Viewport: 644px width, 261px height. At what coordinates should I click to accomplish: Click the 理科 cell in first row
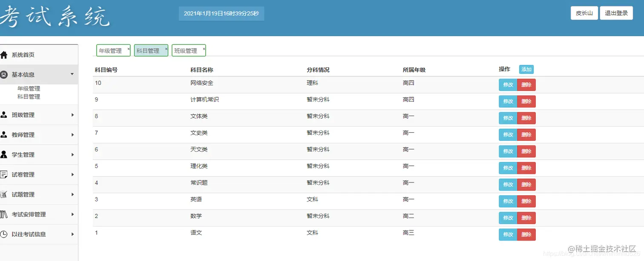312,83
